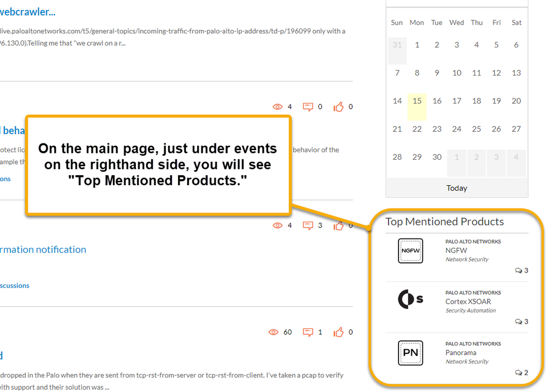This screenshot has height=392, width=556.
Task: Click the Today button under the calendar
Action: (456, 188)
